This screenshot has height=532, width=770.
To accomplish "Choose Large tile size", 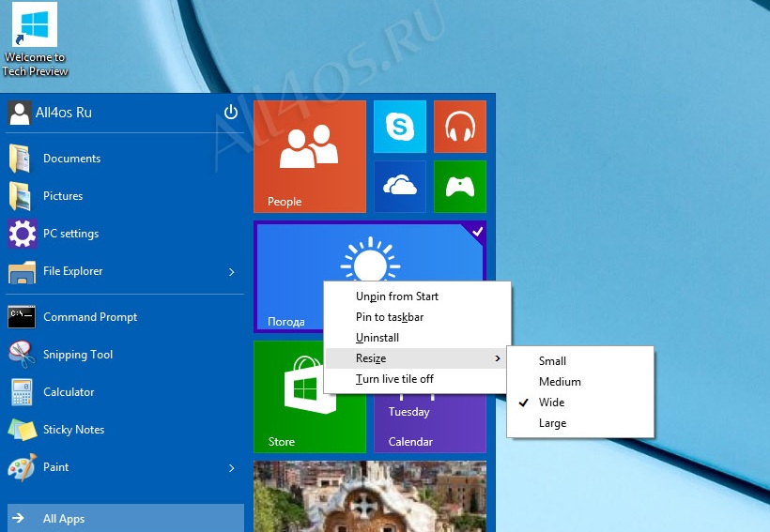I will click(580, 423).
